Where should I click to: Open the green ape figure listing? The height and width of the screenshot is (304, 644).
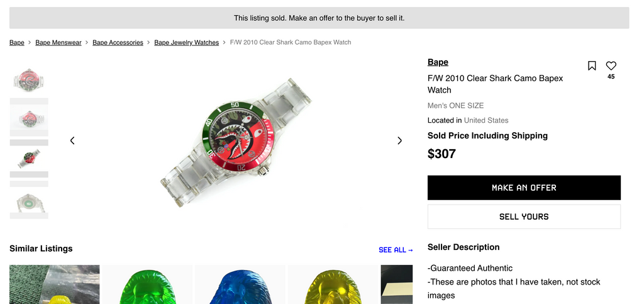[147, 284]
